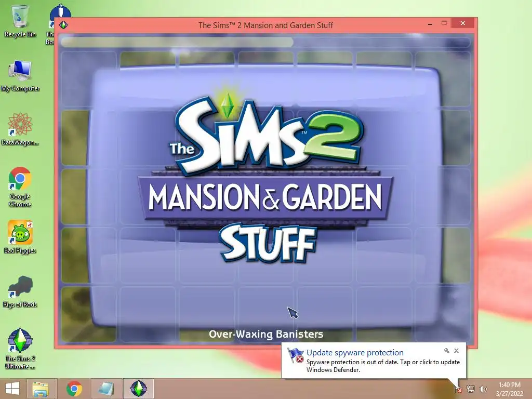This screenshot has height=399, width=532.
Task: Open My Computer desktop icon
Action: [x=20, y=76]
